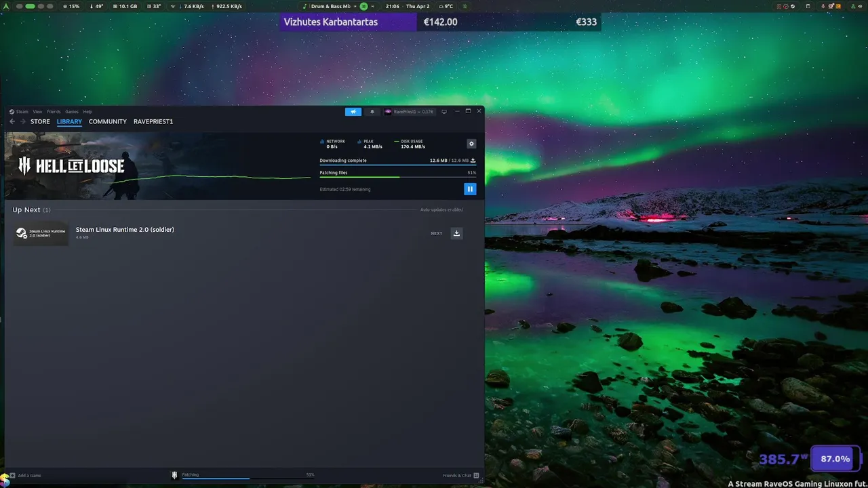
Task: Open the STORE tab
Action: coord(40,121)
